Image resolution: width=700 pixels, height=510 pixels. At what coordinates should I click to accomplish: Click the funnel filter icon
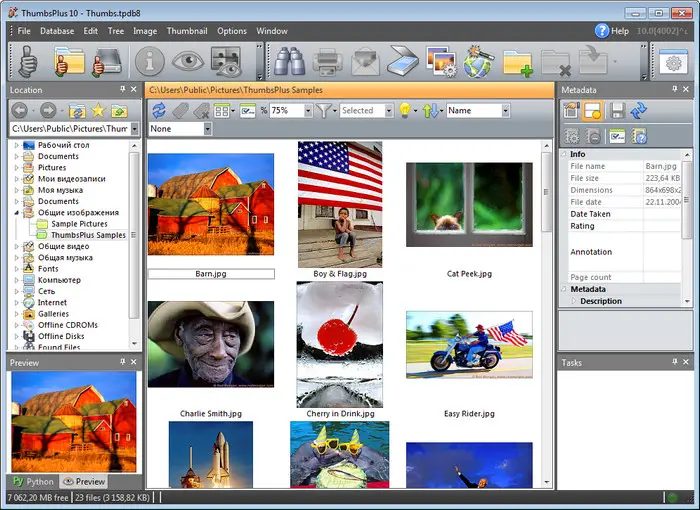coord(324,110)
